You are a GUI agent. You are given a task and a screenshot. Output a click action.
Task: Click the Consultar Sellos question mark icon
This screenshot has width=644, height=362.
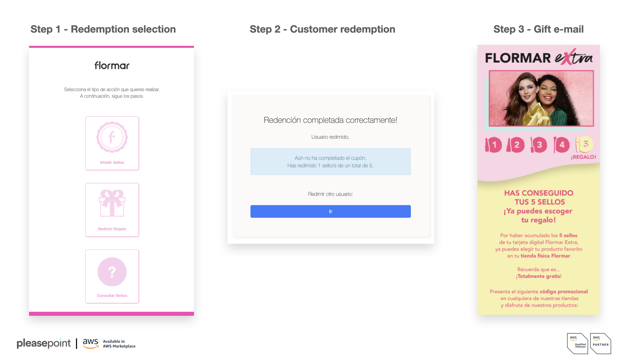(x=112, y=272)
